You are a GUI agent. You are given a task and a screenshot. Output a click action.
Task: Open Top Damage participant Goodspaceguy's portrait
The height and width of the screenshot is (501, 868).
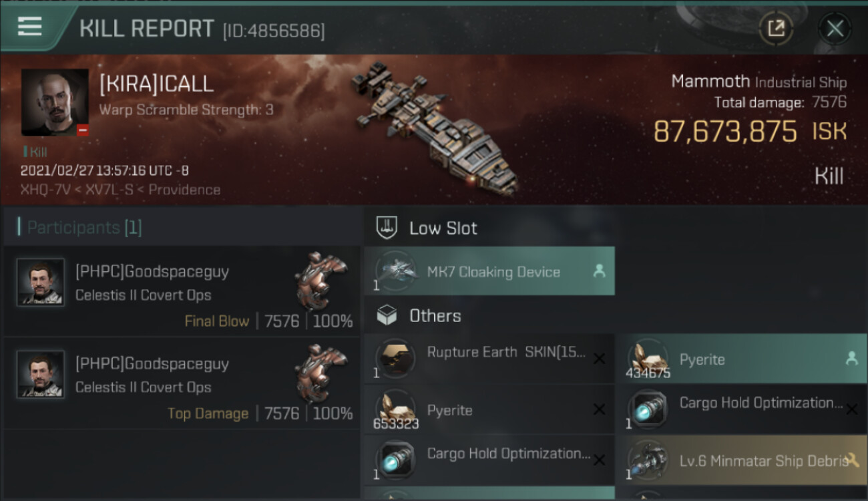41,375
